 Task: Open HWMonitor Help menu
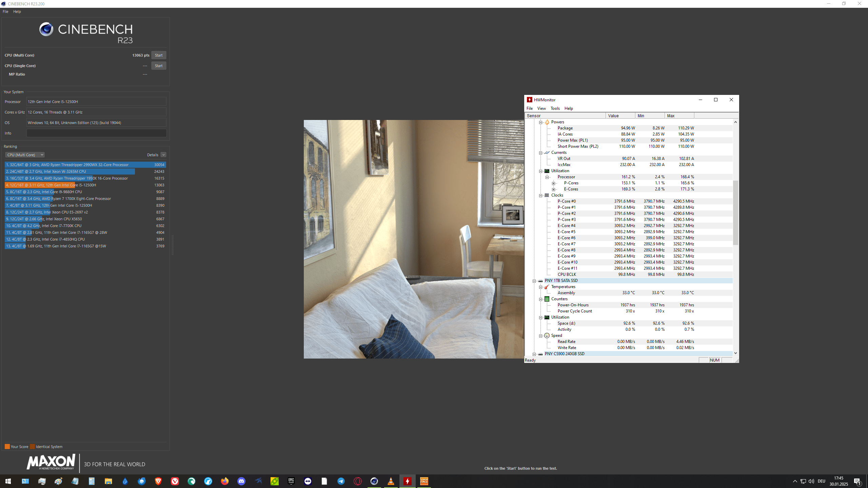click(x=569, y=108)
